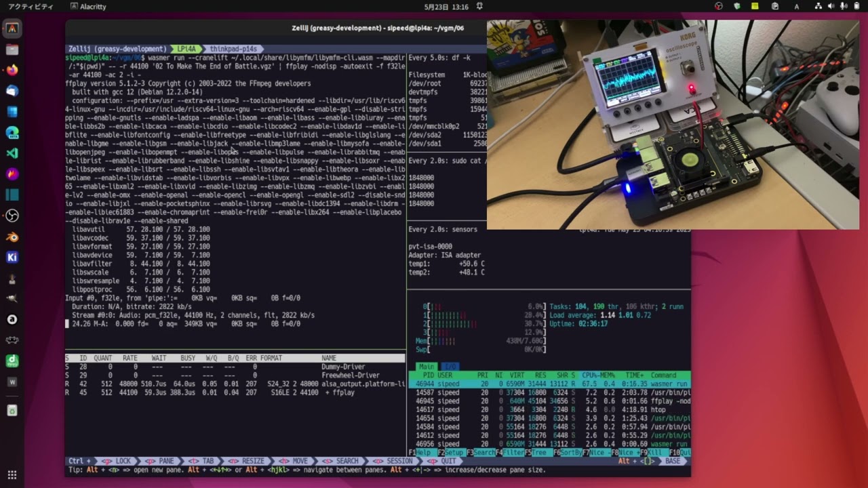Open Microsoft Edge Beta from the dock
The width and height of the screenshot is (868, 488).
click(x=12, y=133)
